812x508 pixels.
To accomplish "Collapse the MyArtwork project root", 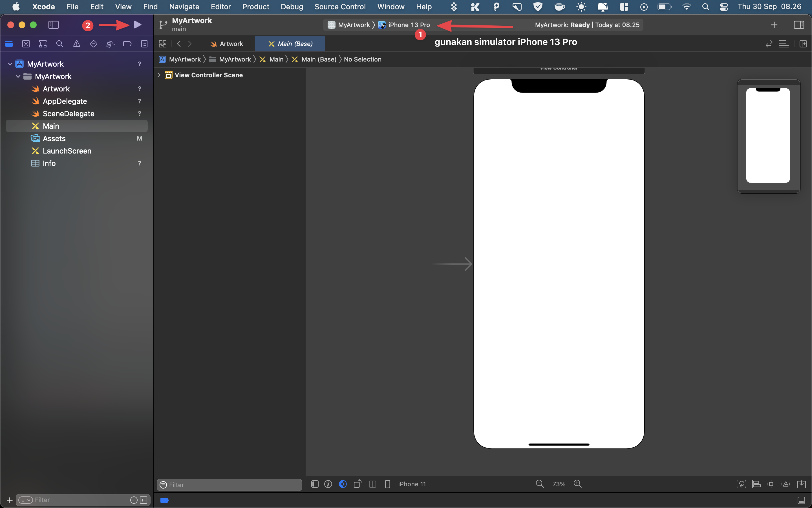I will pyautogui.click(x=10, y=64).
